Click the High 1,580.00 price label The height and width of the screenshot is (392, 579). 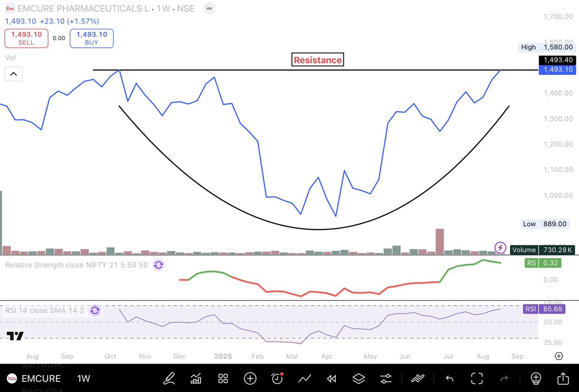(546, 47)
